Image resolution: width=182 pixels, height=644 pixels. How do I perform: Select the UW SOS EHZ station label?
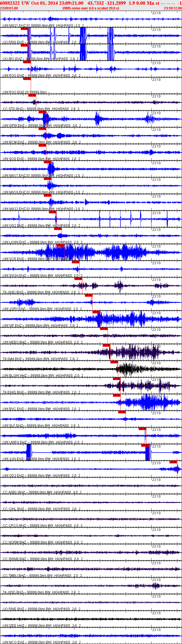pyautogui.click(x=42, y=159)
